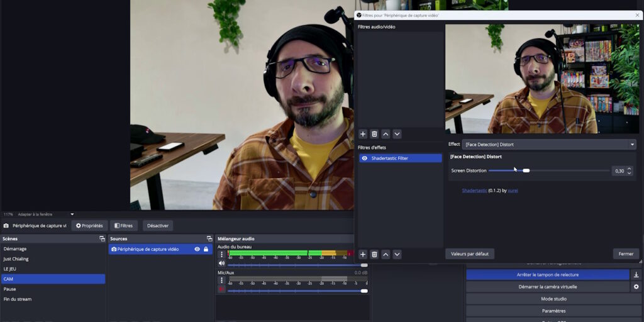
Task: Move audio/video filter up with arrow icon
Action: 386,134
